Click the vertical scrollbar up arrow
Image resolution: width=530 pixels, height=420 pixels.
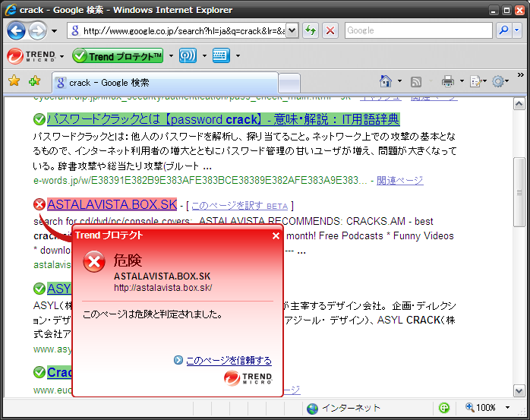519,104
